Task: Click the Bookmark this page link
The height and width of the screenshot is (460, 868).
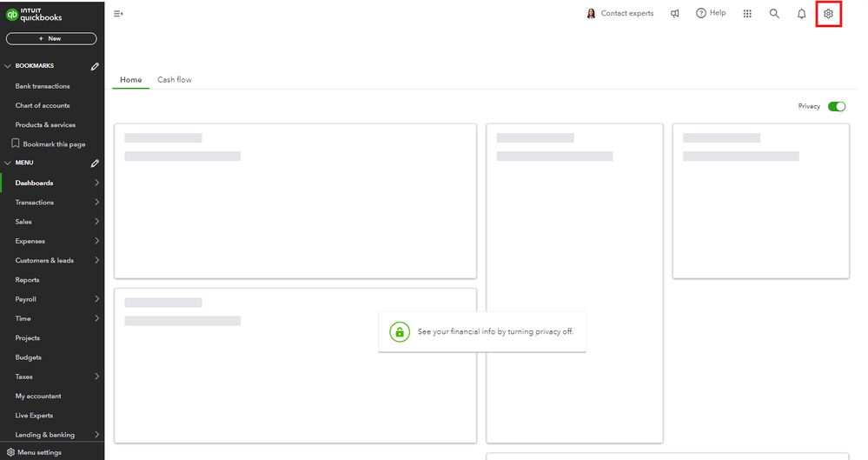Action: tap(54, 144)
